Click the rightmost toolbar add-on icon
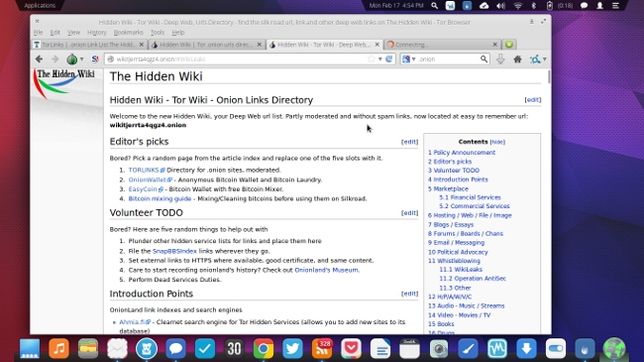The image size is (644, 362). click(535, 60)
